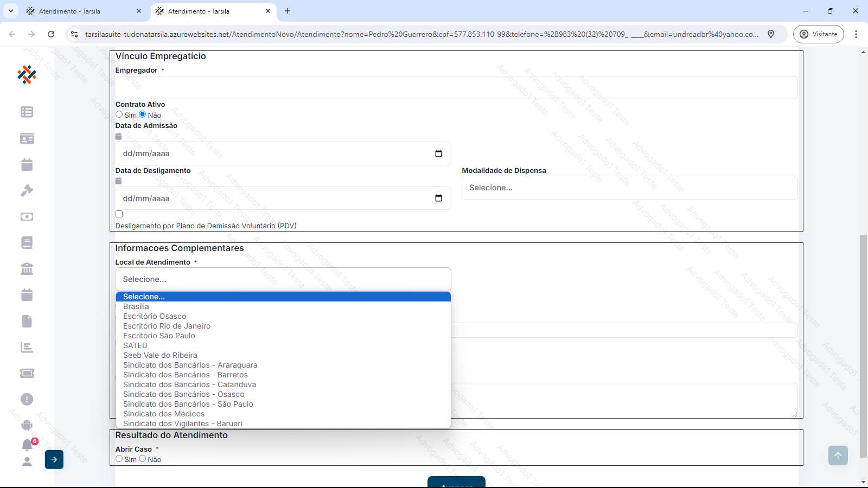Click the gavel icon in sidebar
Screen dimensions: 868x488
point(27,190)
